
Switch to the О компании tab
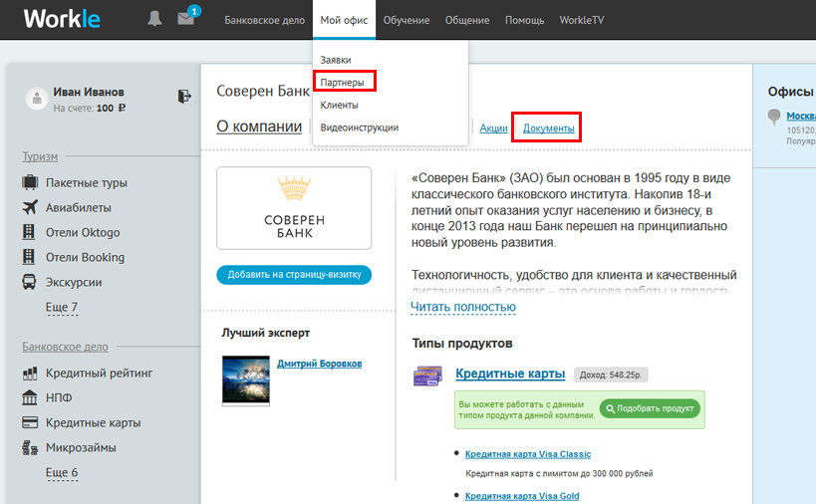tap(259, 126)
